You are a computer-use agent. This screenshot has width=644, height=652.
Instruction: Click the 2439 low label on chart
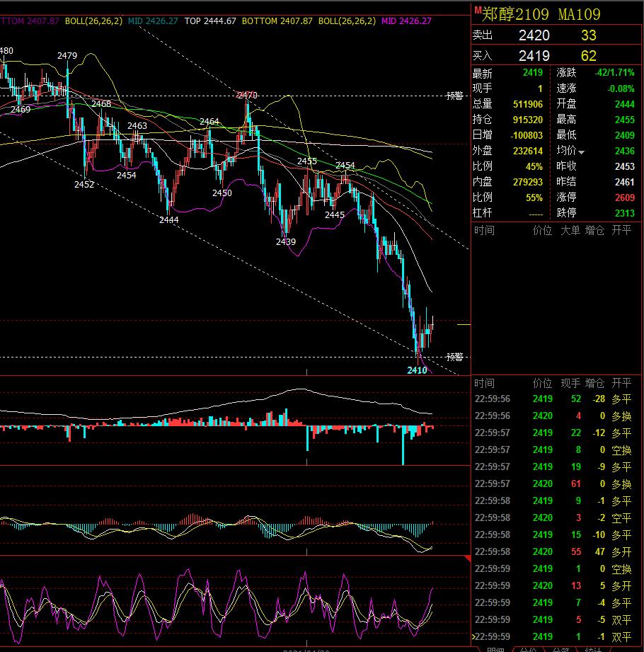(x=286, y=241)
